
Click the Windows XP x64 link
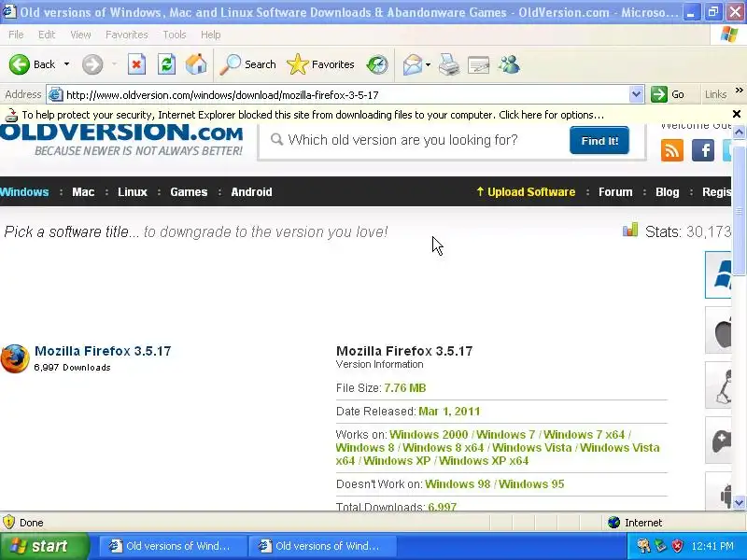[x=484, y=460]
